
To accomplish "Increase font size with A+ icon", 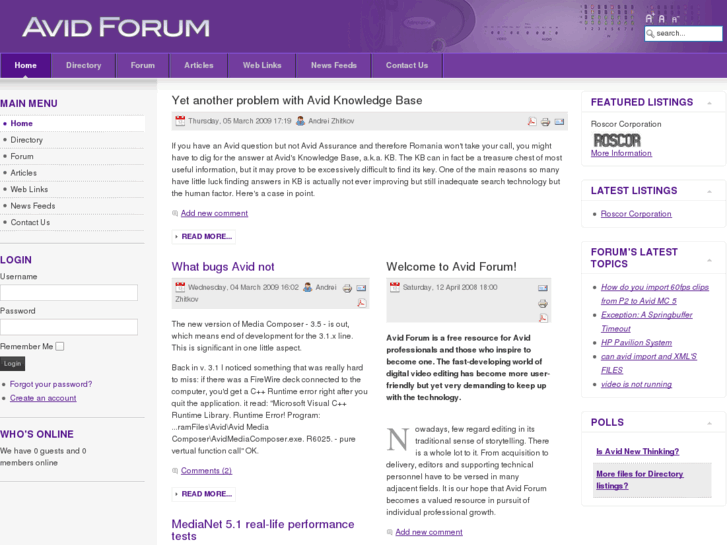I will tap(649, 19).
